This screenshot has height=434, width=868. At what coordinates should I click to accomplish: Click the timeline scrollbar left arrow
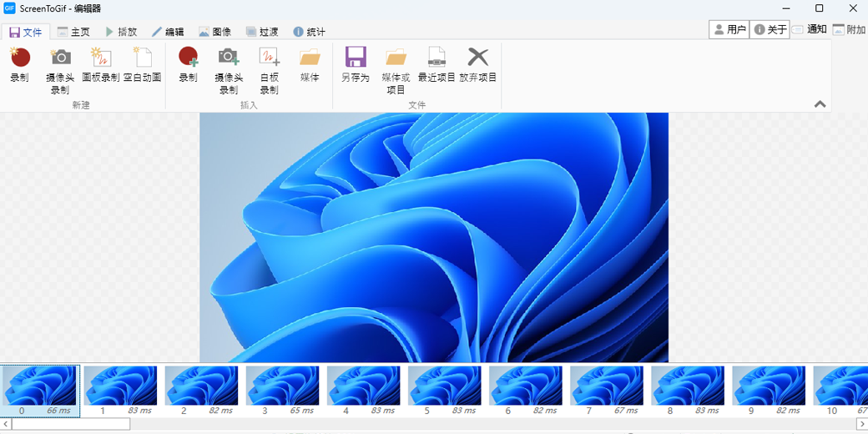point(5,424)
